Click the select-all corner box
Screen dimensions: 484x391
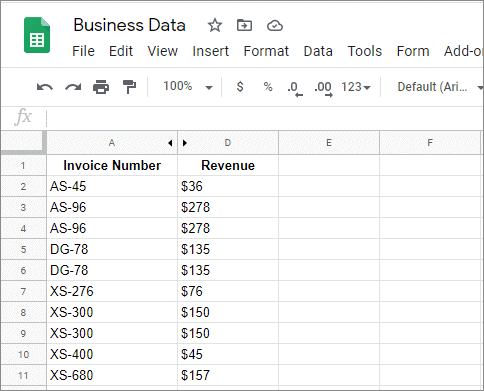[22, 143]
